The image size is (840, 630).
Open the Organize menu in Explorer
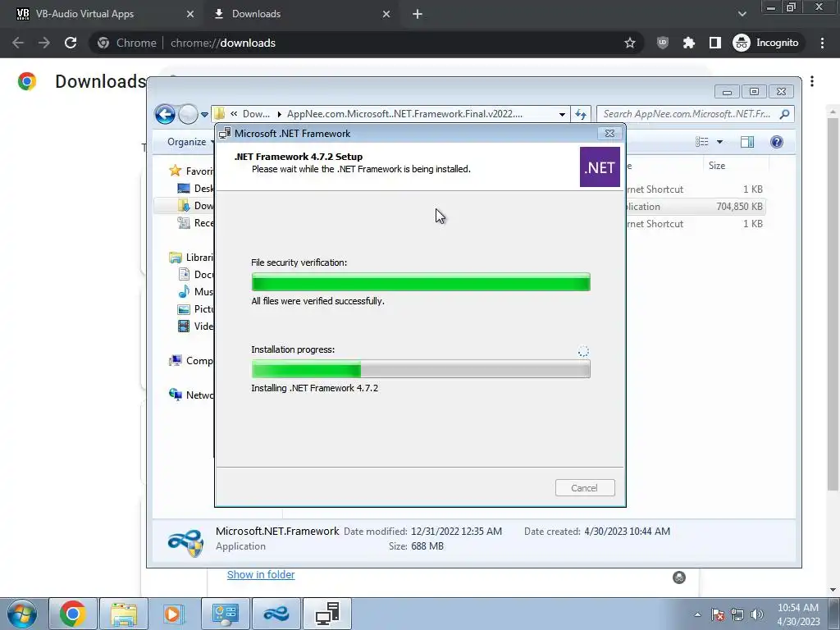190,142
